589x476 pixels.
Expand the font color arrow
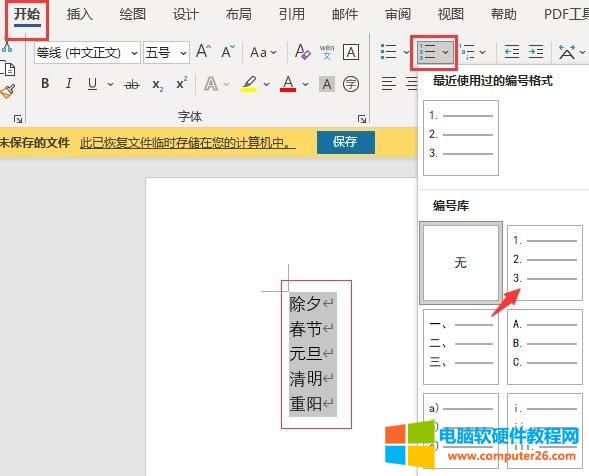point(305,84)
